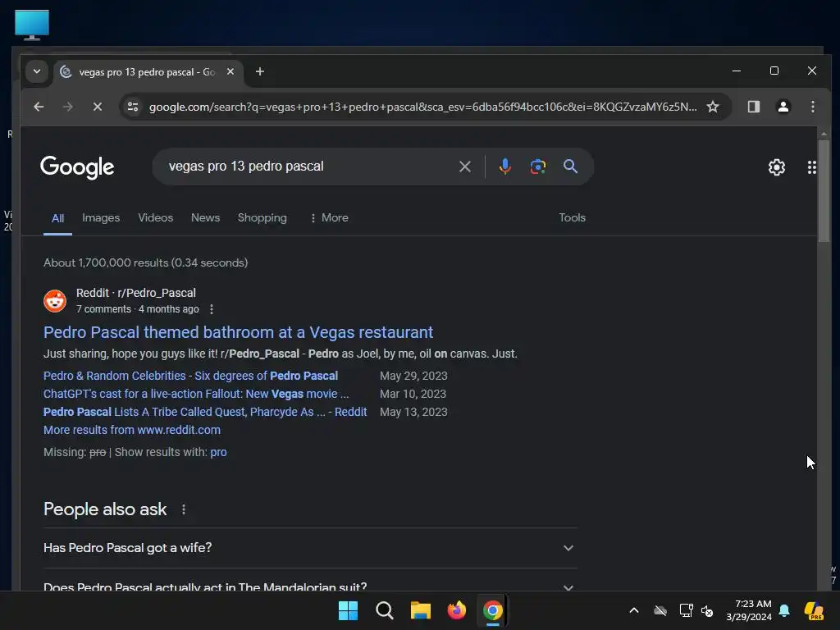
Task: Open the Chrome profile menu
Action: [783, 107]
